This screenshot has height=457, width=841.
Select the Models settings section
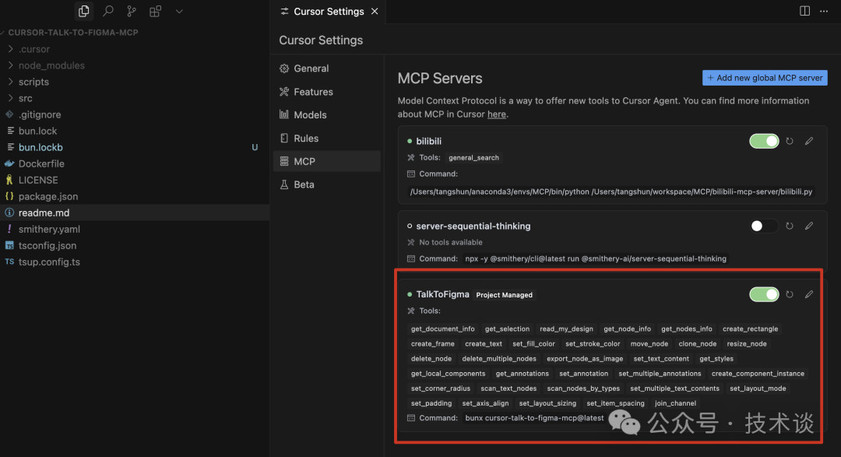310,115
